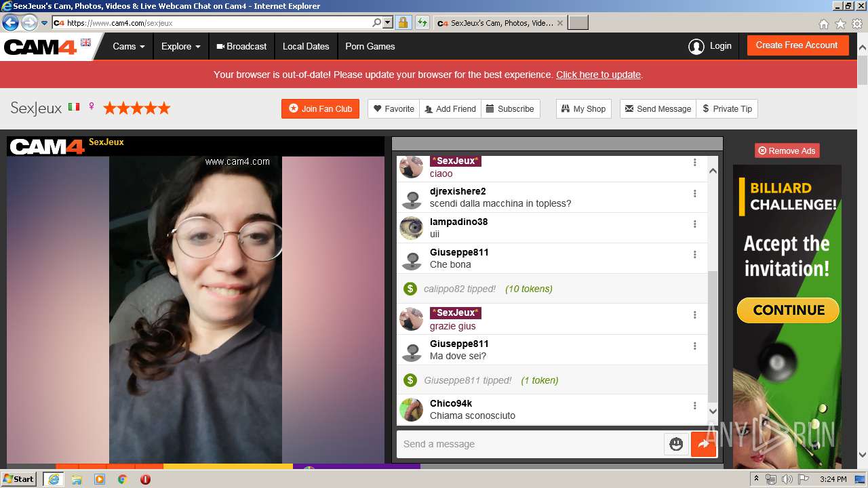868x488 pixels.
Task: Open the address bar dropdown arrow
Action: click(x=388, y=22)
